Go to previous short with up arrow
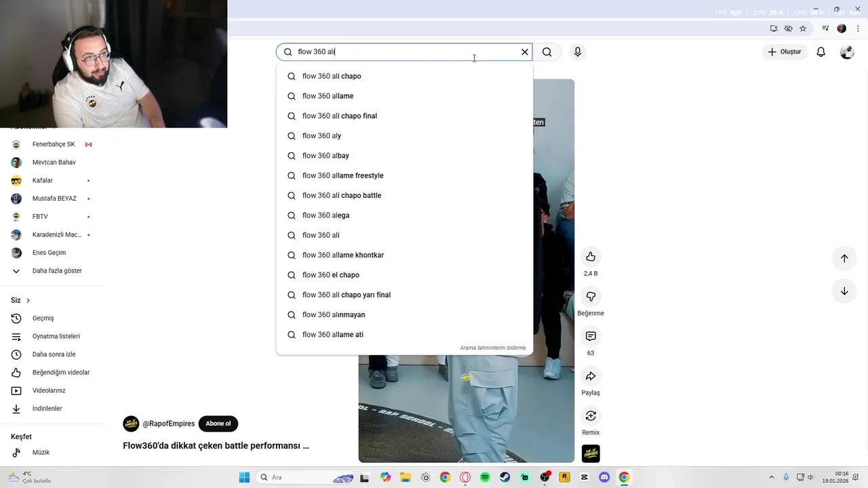 (x=844, y=258)
